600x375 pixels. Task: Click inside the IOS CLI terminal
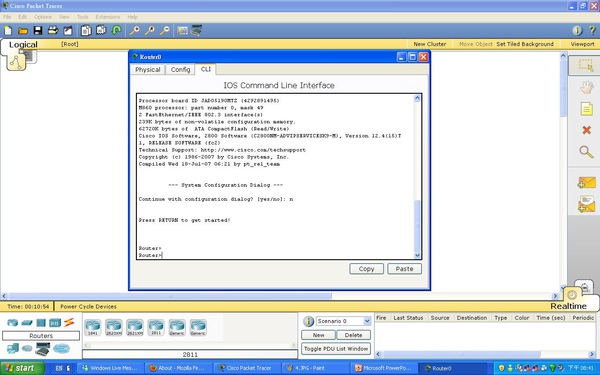(x=276, y=176)
